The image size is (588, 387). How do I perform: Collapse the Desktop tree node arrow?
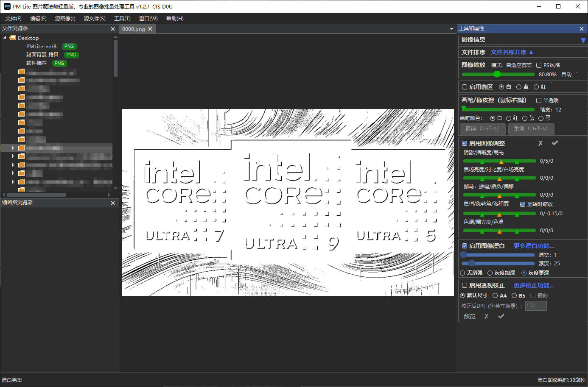click(5, 38)
